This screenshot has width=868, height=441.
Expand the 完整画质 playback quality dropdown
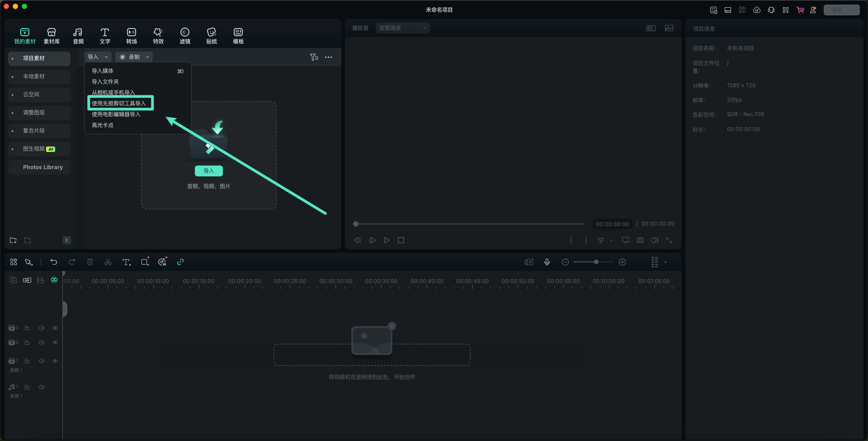402,28
